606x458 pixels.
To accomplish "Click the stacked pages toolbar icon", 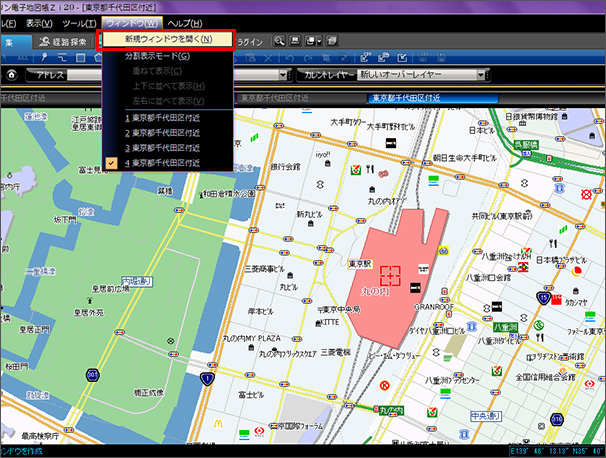I will (x=332, y=41).
